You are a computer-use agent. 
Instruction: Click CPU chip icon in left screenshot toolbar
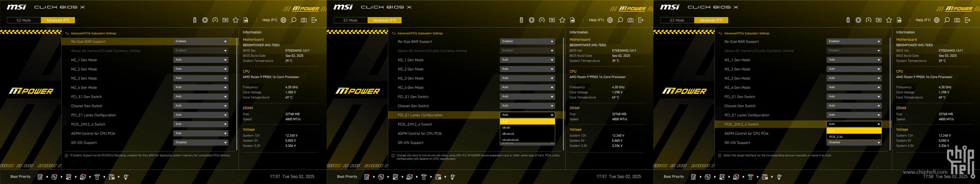[x=205, y=20]
